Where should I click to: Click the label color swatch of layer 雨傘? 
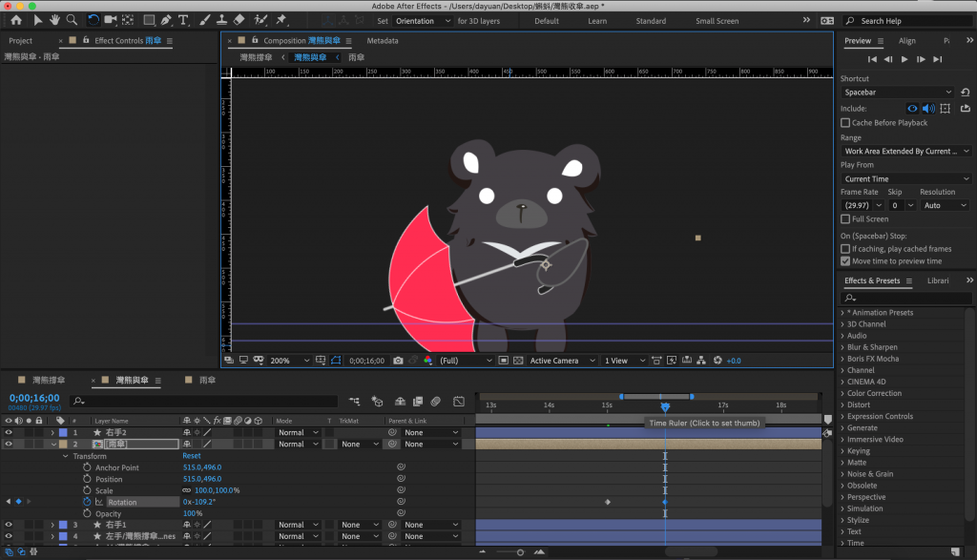63,445
